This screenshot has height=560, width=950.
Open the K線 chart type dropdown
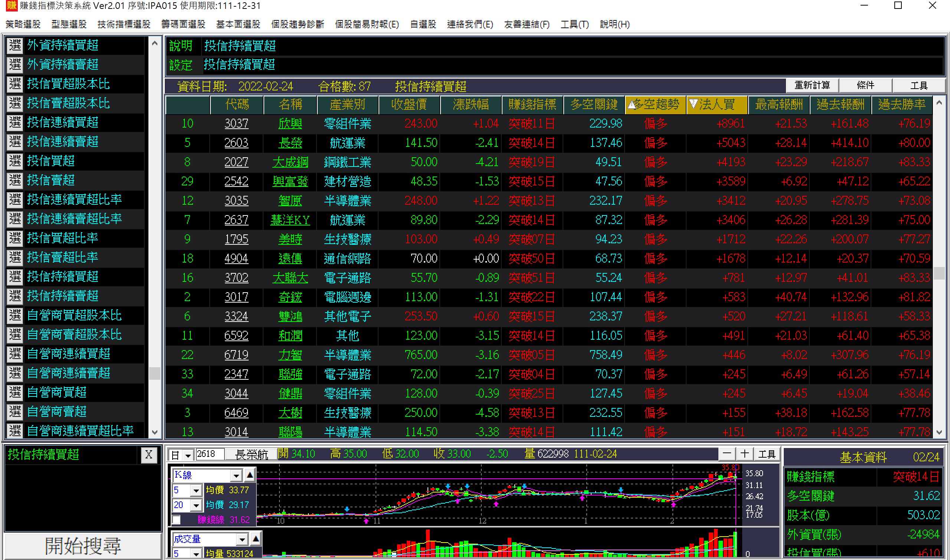point(236,475)
